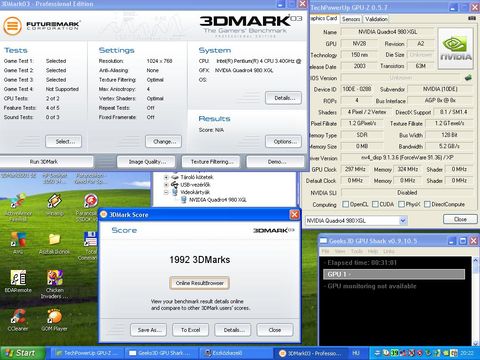Switch to the Validation tab
The image size is (480, 360).
[x=376, y=19]
